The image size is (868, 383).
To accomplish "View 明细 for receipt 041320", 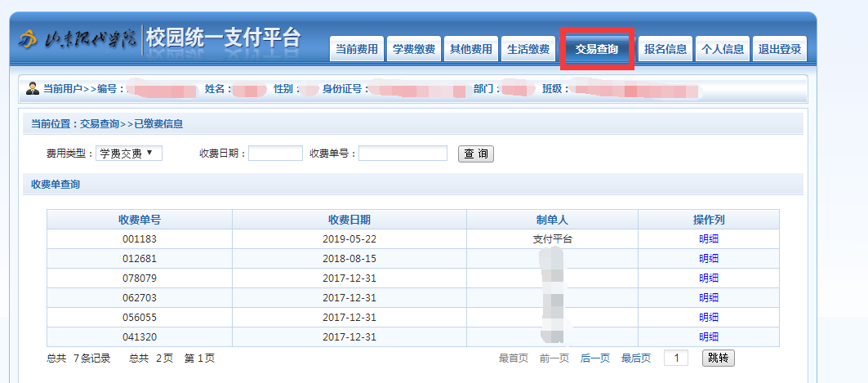I will point(708,337).
